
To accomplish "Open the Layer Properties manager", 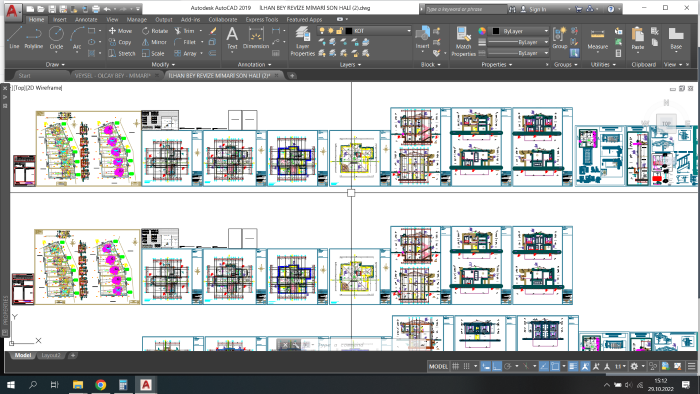I will tap(302, 41).
